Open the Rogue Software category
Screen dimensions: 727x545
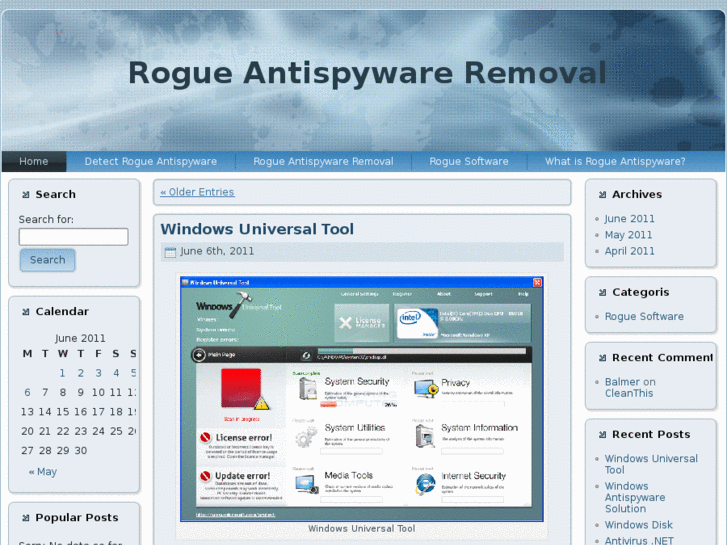[644, 316]
